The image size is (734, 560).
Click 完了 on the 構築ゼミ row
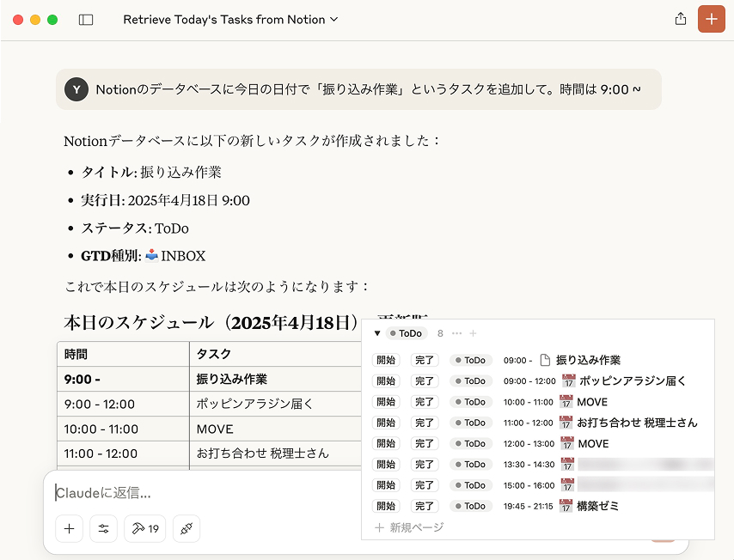425,506
